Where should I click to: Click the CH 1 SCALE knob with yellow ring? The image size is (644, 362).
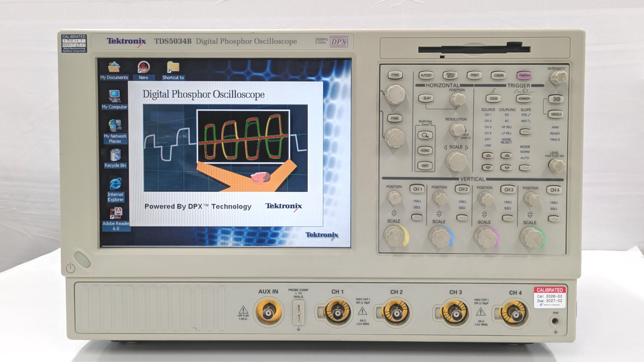coord(395,236)
